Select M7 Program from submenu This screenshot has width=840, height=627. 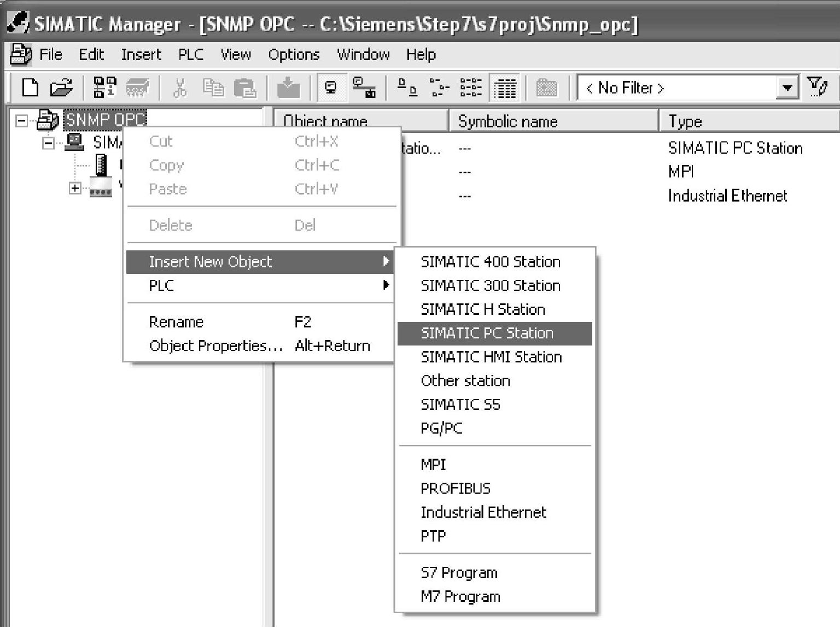[495, 597]
